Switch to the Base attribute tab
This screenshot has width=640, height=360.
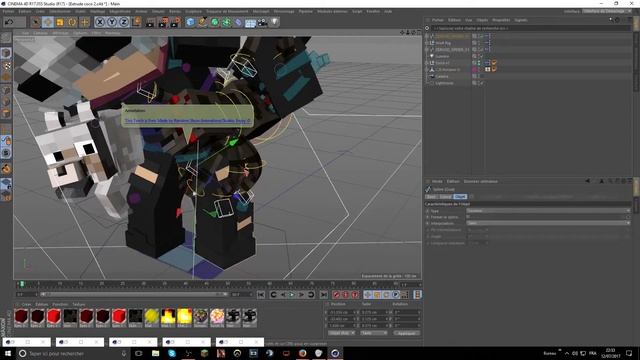pyautogui.click(x=431, y=197)
